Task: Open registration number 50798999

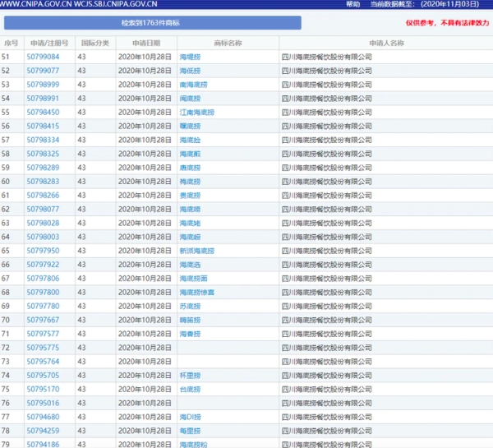Action: point(43,85)
